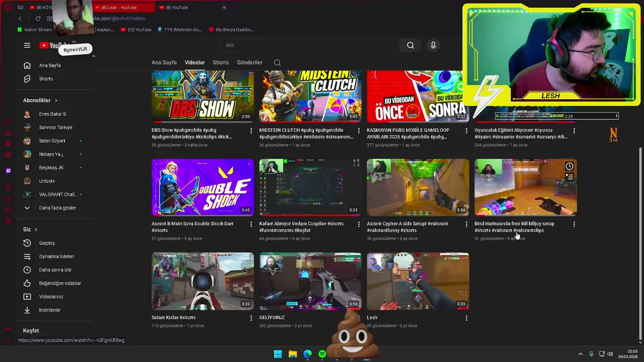Open My Blerps Dashboard bookmark
Viewport: 644px width, 362px height.
tap(231, 30)
